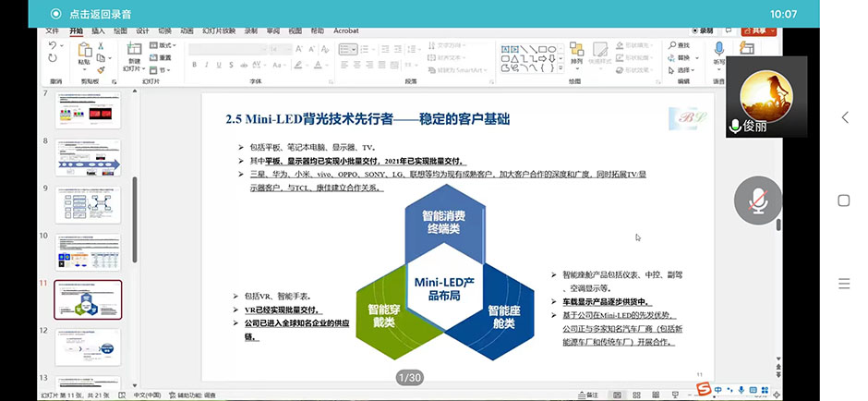
Task: Click the Cut scissors icon
Action: tap(101, 45)
